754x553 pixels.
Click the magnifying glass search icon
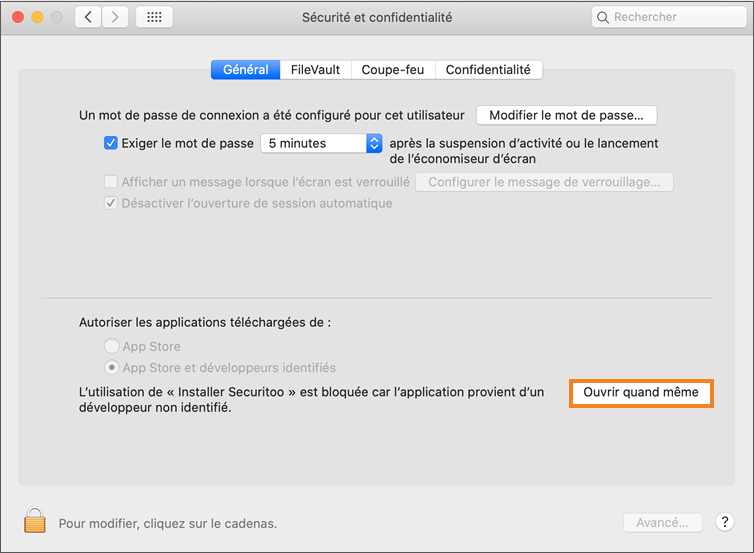pyautogui.click(x=603, y=17)
